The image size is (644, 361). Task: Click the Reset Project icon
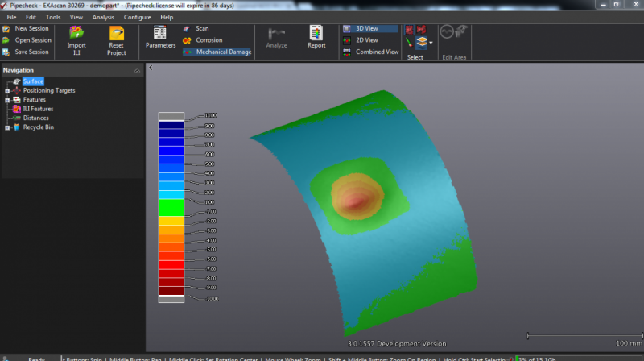117,34
